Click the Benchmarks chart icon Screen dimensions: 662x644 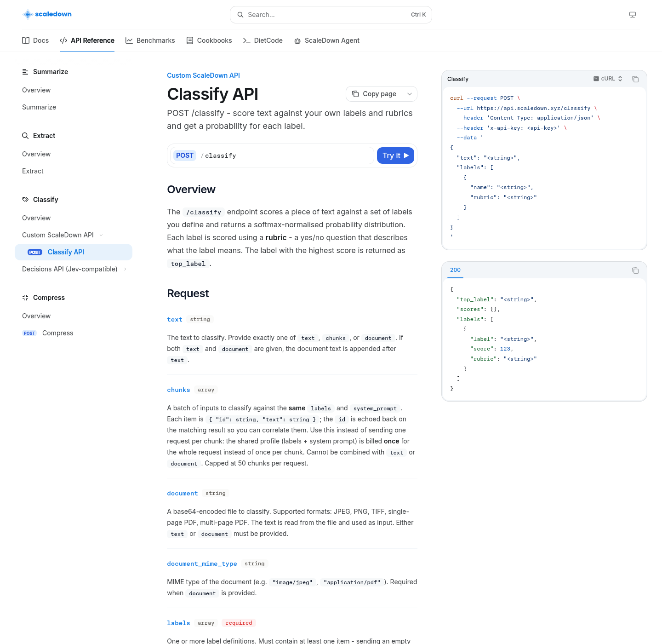click(129, 40)
